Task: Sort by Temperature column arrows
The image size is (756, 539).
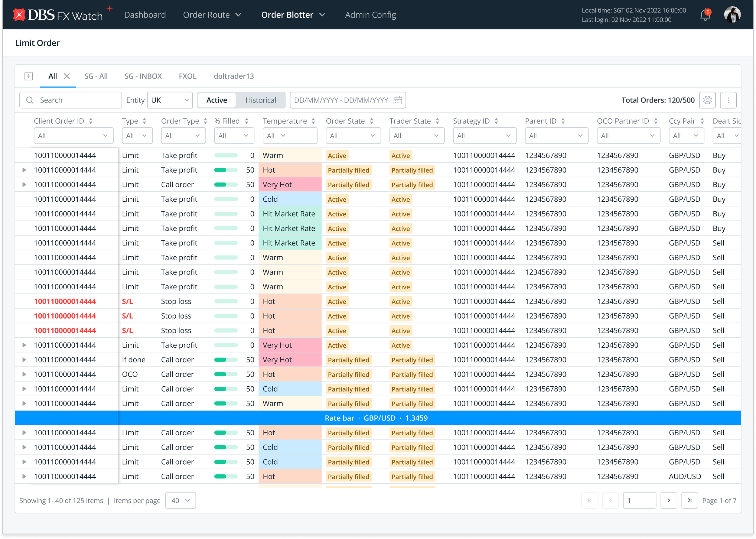Action: pos(313,121)
